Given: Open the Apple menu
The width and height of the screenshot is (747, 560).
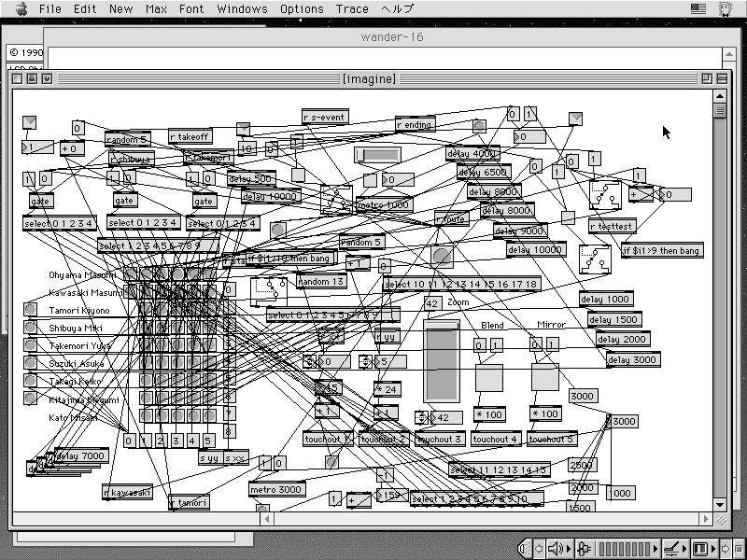Looking at the screenshot, I should pyautogui.click(x=21, y=8).
